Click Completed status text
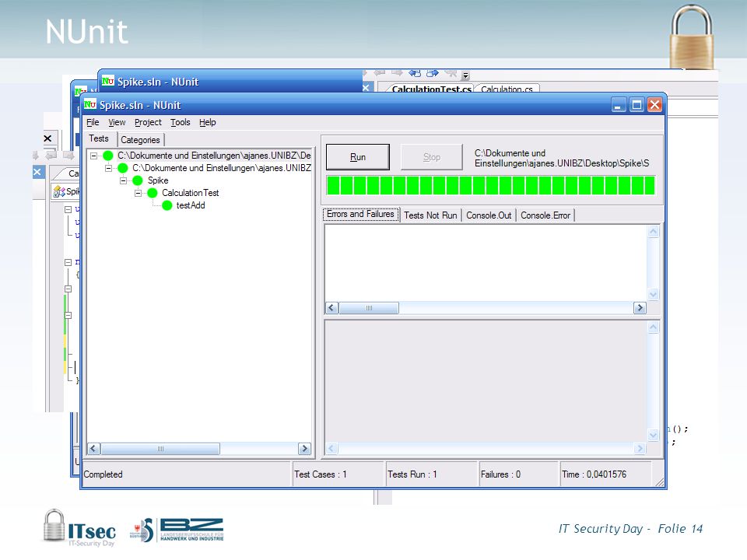Screen dimensions: 747x560 pos(103,474)
